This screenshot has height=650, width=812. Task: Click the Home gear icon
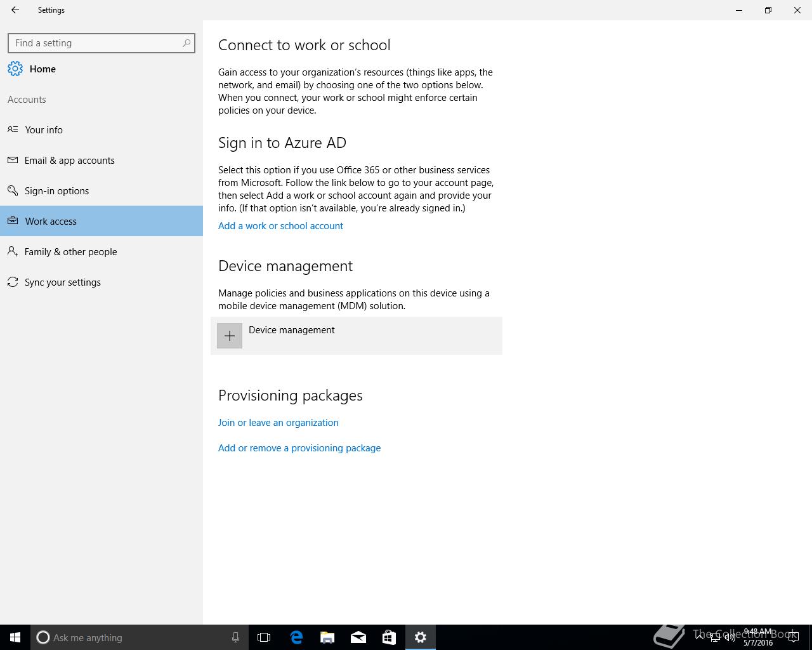point(15,69)
